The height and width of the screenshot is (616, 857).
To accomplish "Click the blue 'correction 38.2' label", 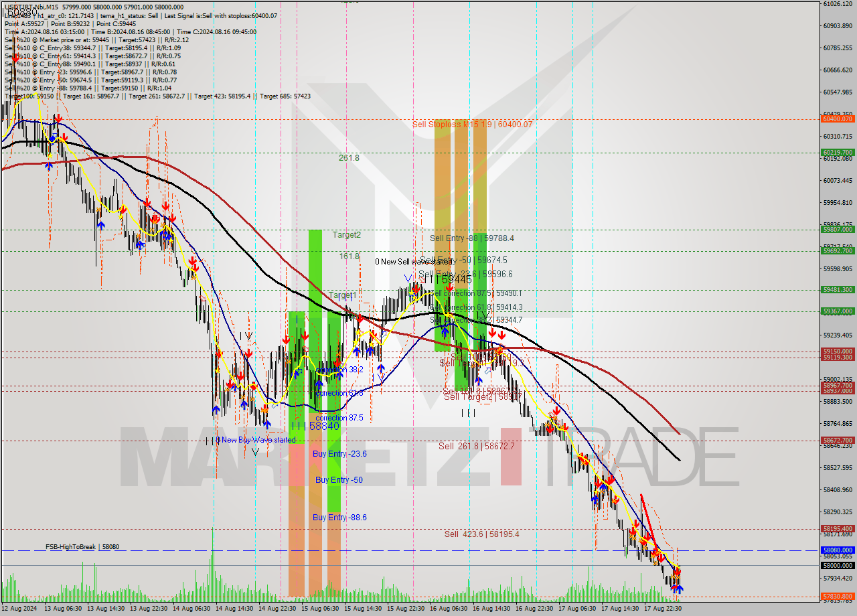I will 339,370.
